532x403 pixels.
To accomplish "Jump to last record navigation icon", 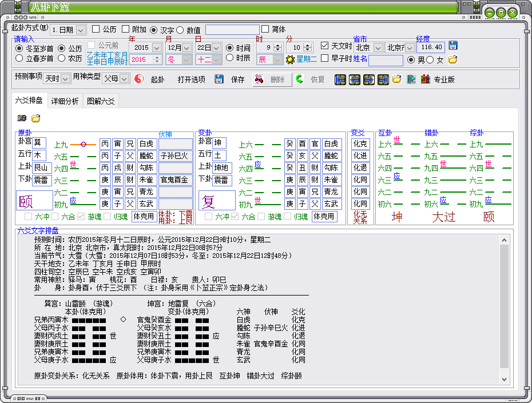I will pyautogui.click(x=383, y=79).
